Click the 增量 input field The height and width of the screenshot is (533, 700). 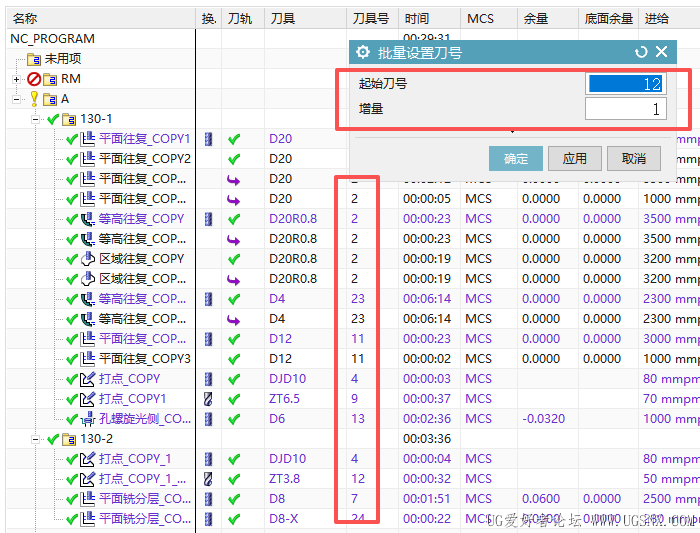[625, 109]
